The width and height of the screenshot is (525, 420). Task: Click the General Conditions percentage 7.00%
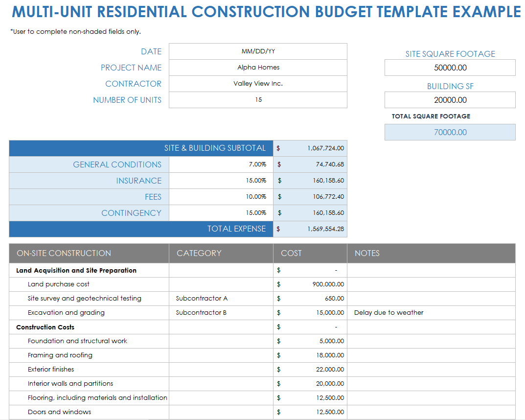[221, 164]
